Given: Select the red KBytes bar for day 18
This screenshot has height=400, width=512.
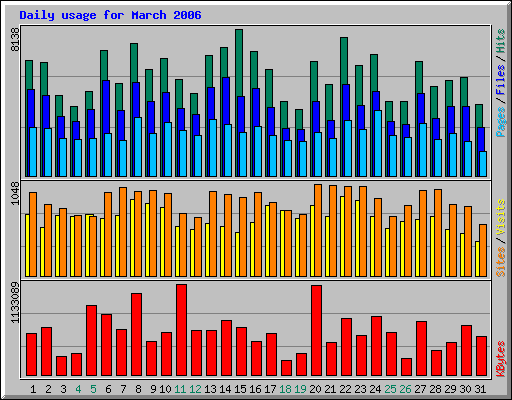Looking at the screenshot, I should tap(287, 368).
